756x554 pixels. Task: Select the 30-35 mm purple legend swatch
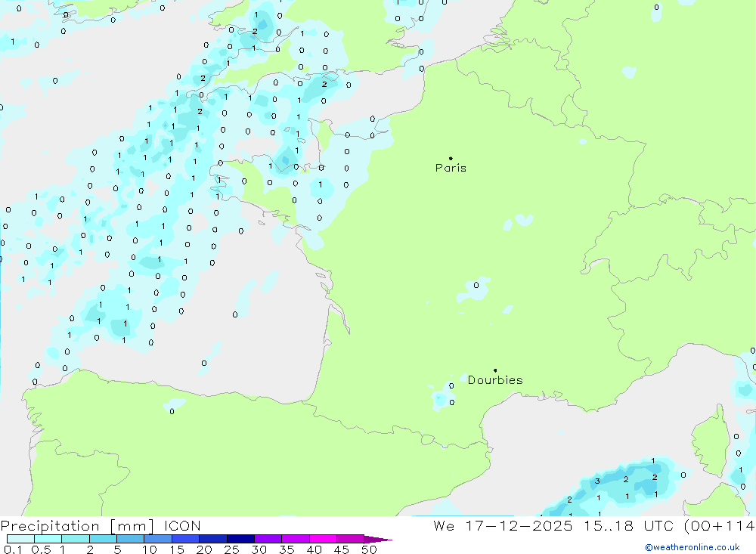pyautogui.click(x=268, y=539)
